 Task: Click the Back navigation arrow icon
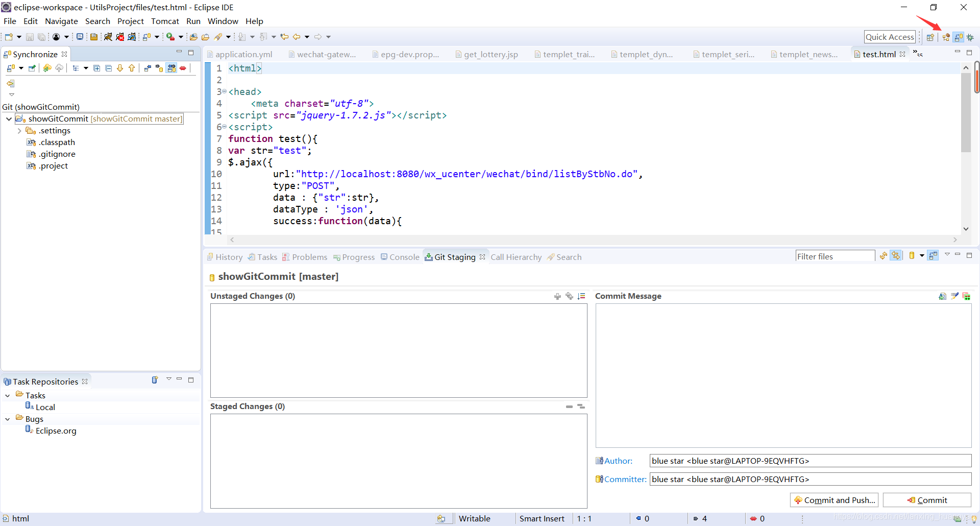[297, 37]
